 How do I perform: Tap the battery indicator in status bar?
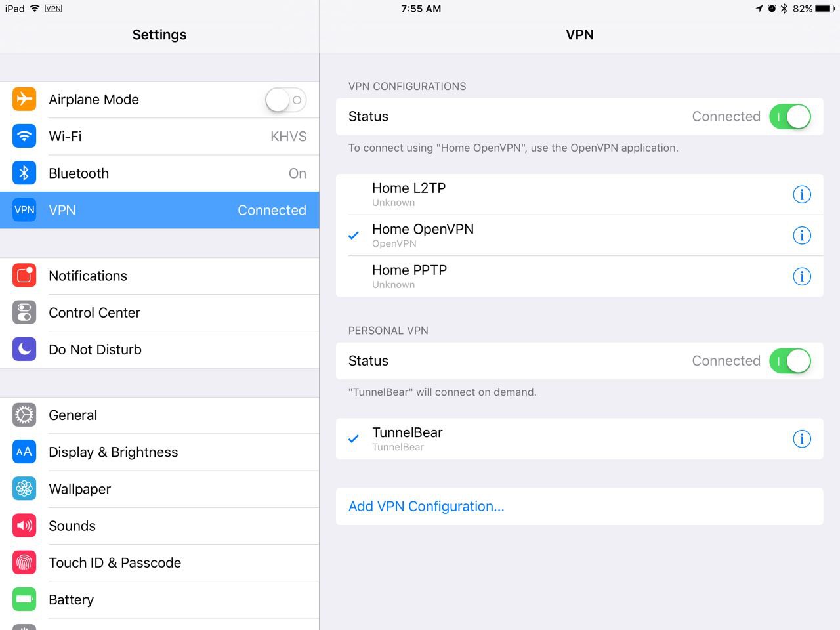point(825,9)
